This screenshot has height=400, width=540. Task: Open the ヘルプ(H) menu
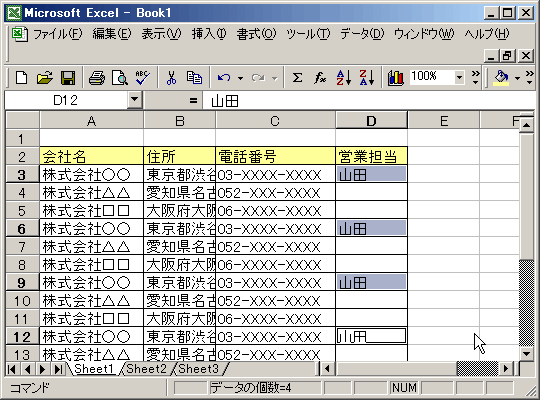point(487,34)
